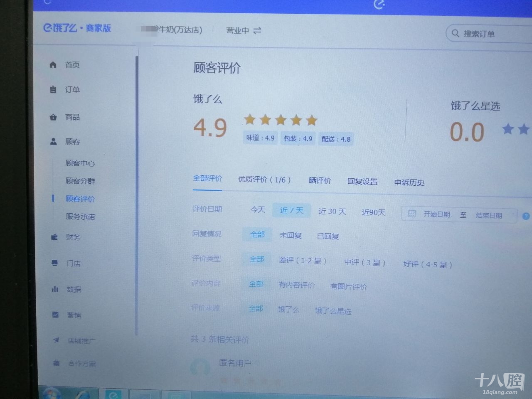Select 差评 (1-2 星) filter
This screenshot has width=532, height=399.
303,261
